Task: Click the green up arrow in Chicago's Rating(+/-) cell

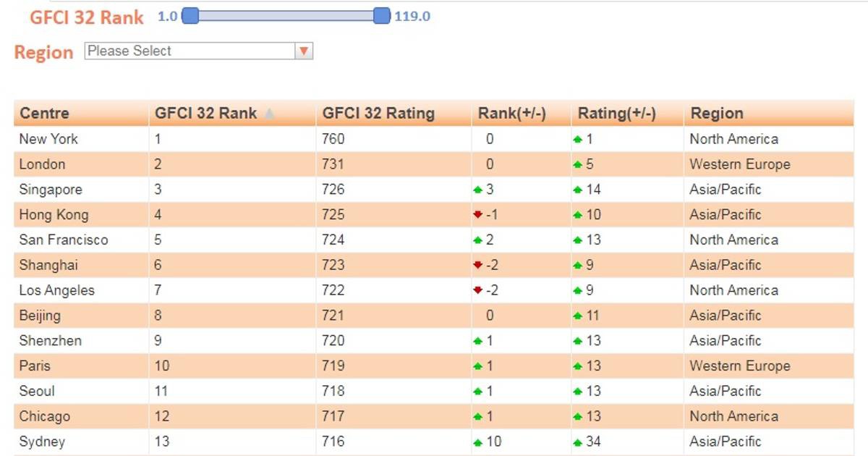Action: coord(577,417)
